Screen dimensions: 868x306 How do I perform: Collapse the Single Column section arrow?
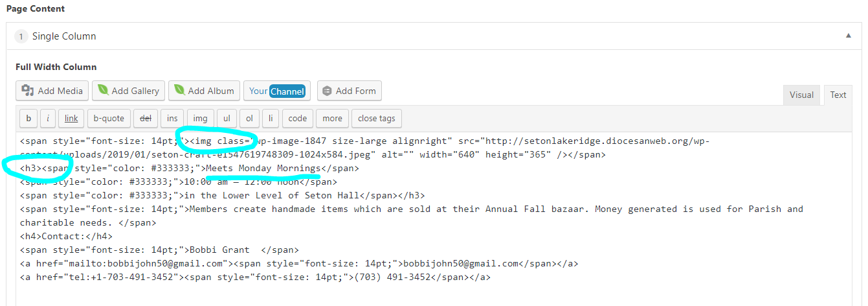(849, 36)
